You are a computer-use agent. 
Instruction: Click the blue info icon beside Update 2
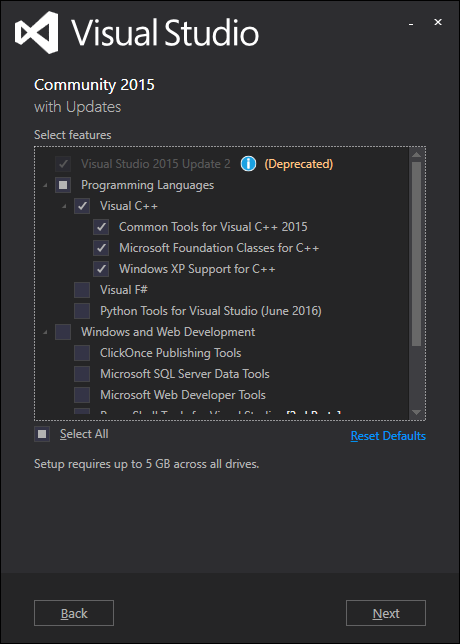pos(248,164)
